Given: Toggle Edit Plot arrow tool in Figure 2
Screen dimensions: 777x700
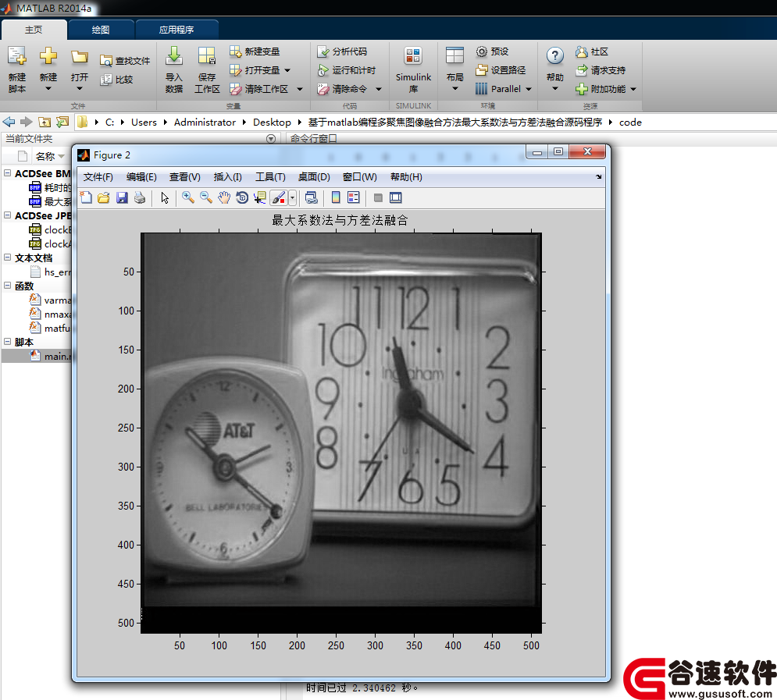Looking at the screenshot, I should [165, 197].
